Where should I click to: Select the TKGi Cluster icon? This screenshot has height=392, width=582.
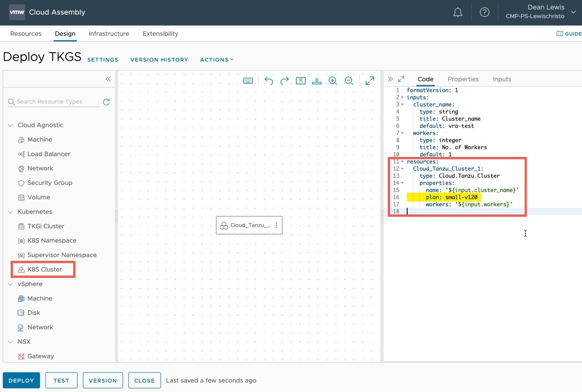click(21, 227)
